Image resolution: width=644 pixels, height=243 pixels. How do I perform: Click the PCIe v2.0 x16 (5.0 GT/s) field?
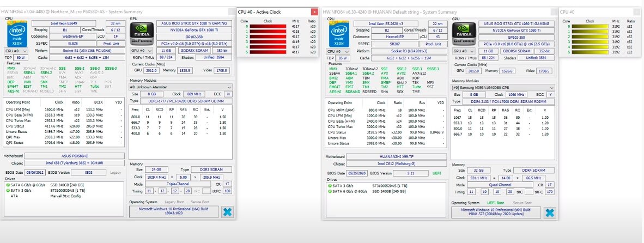click(195, 44)
